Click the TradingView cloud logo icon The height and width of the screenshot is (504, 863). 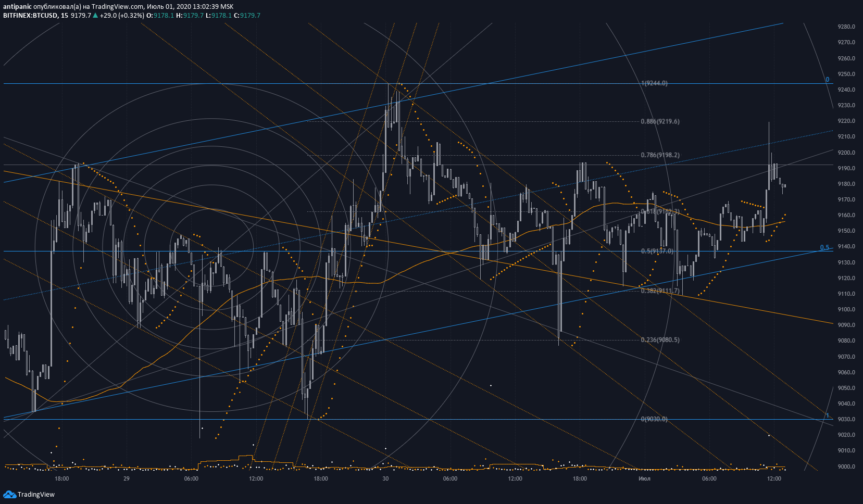click(9, 494)
